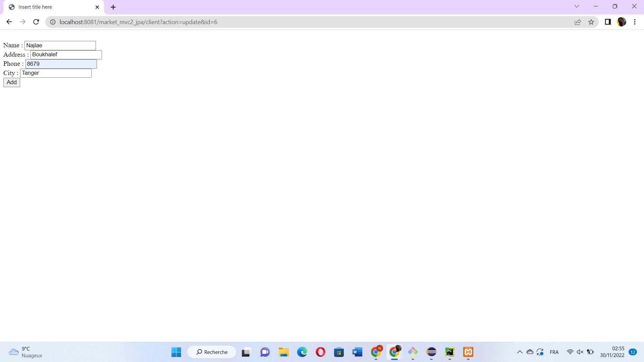Expand the tab search chevron

577,6
